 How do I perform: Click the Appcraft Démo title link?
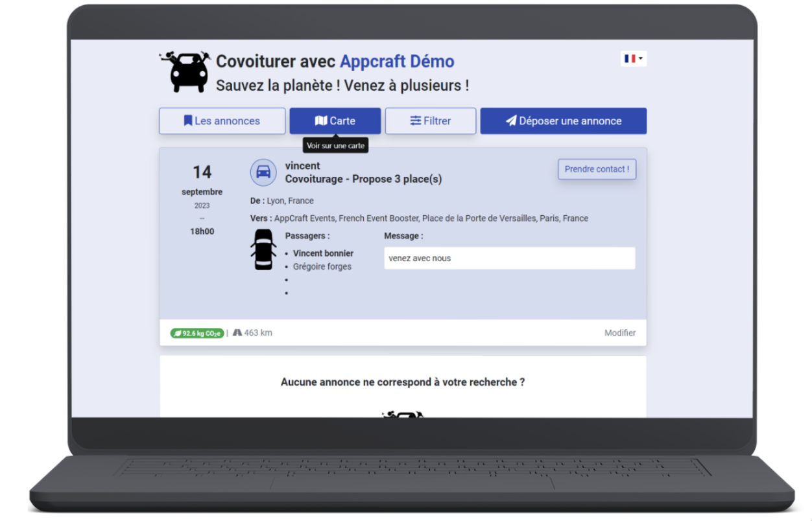click(x=397, y=62)
